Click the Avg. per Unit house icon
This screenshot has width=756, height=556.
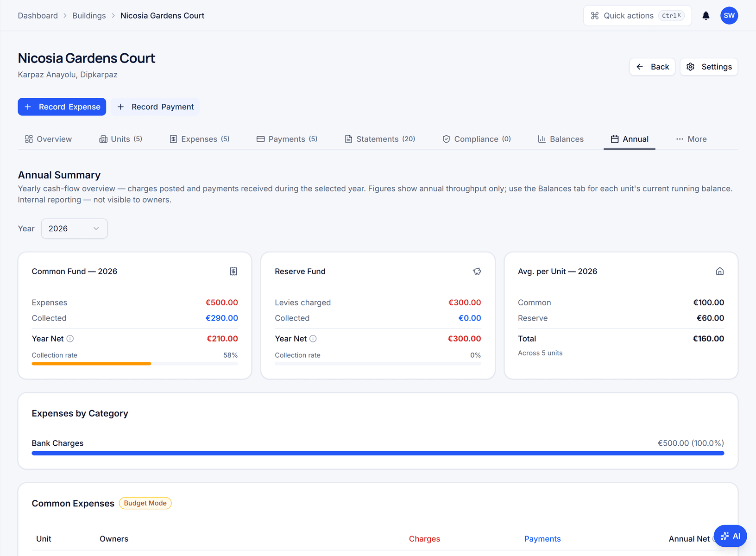coord(719,272)
